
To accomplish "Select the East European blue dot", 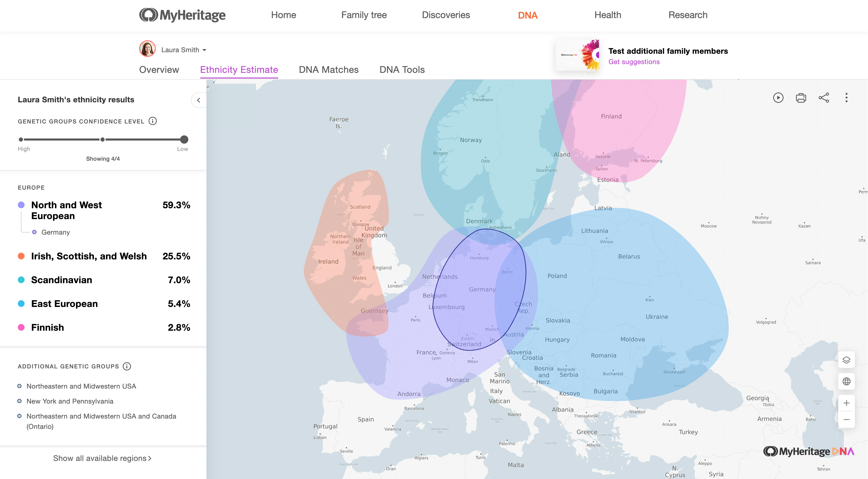I will 21,304.
